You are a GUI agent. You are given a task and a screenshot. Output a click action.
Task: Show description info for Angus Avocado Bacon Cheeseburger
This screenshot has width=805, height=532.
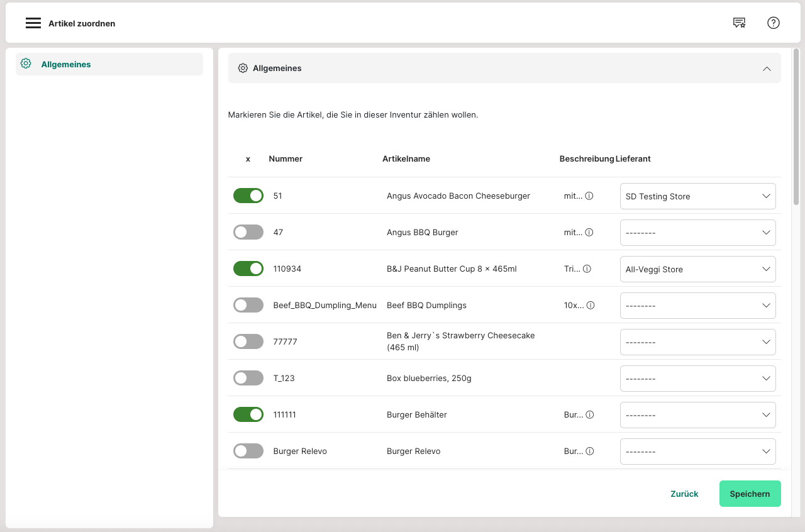pyautogui.click(x=589, y=196)
